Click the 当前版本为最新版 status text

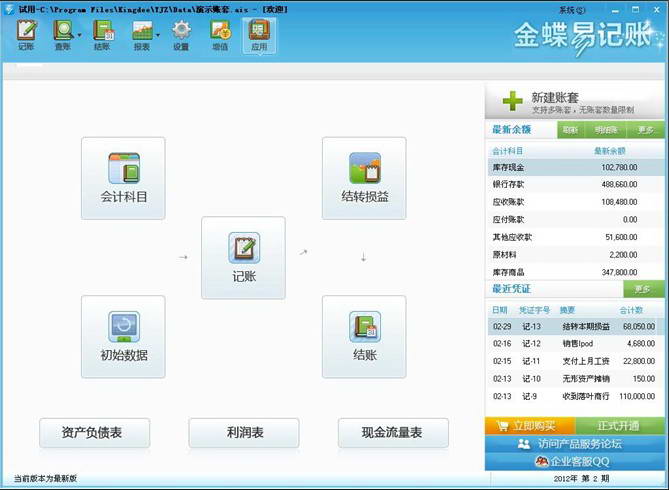(45, 479)
